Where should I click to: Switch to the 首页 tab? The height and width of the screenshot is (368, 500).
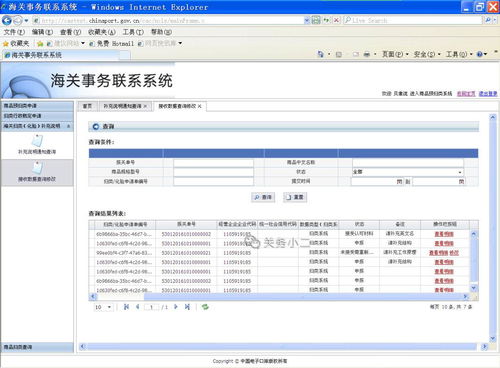click(87, 106)
